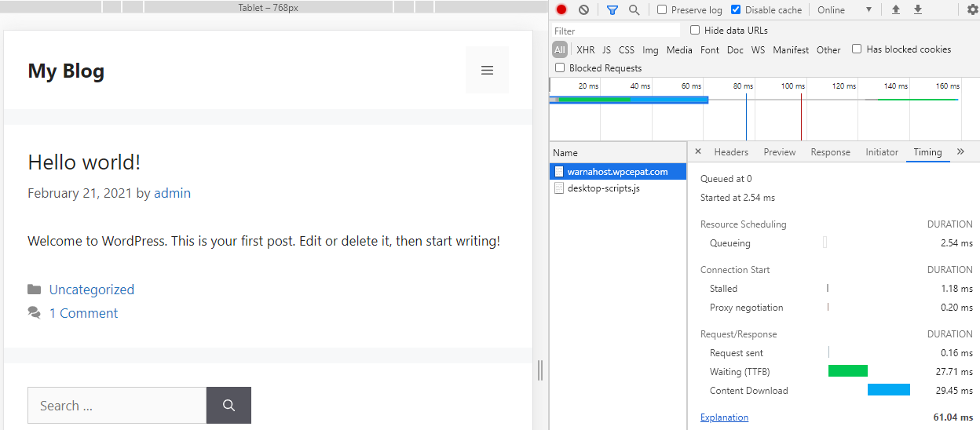Image resolution: width=980 pixels, height=430 pixels.
Task: Select desktop-scripts.js in the request list
Action: (603, 188)
